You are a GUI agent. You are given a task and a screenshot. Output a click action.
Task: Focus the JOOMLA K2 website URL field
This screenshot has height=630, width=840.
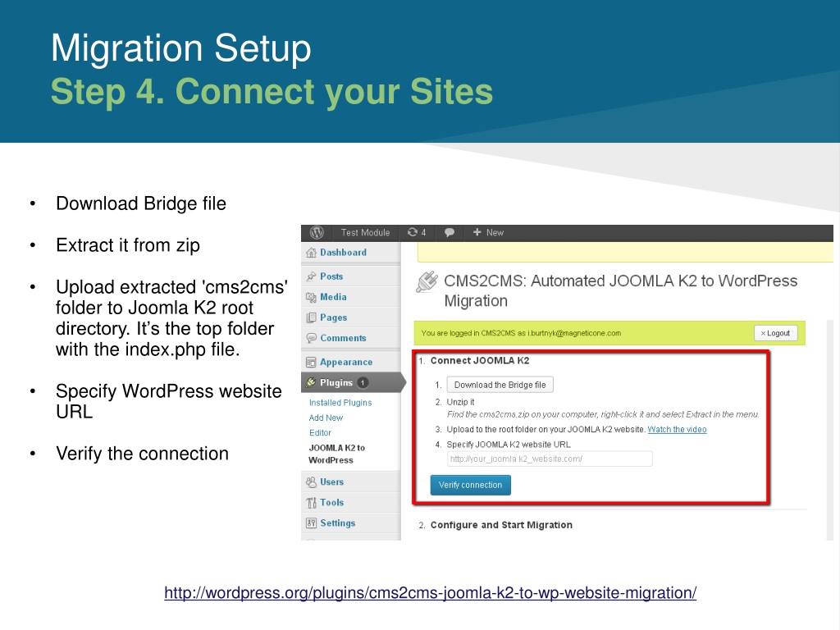pos(550,459)
